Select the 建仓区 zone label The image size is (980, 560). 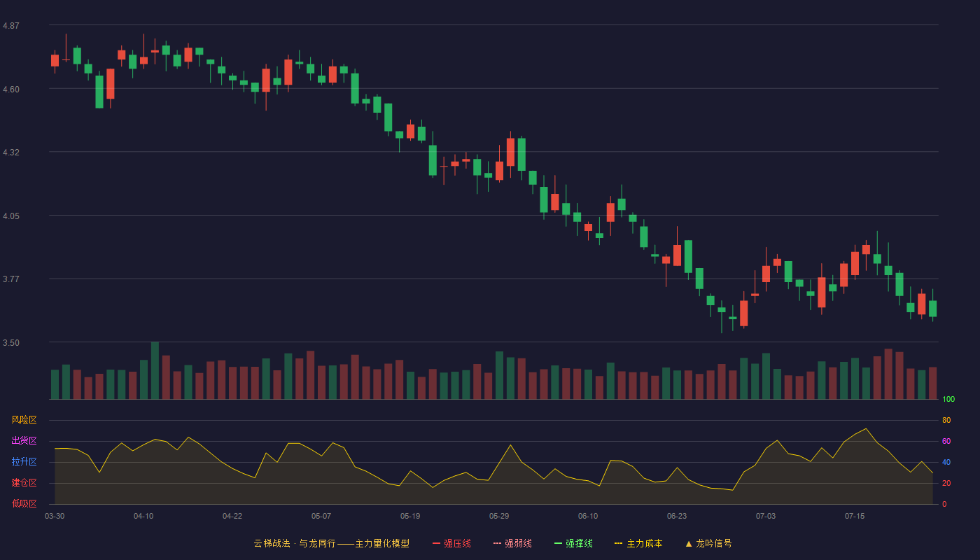pos(24,483)
